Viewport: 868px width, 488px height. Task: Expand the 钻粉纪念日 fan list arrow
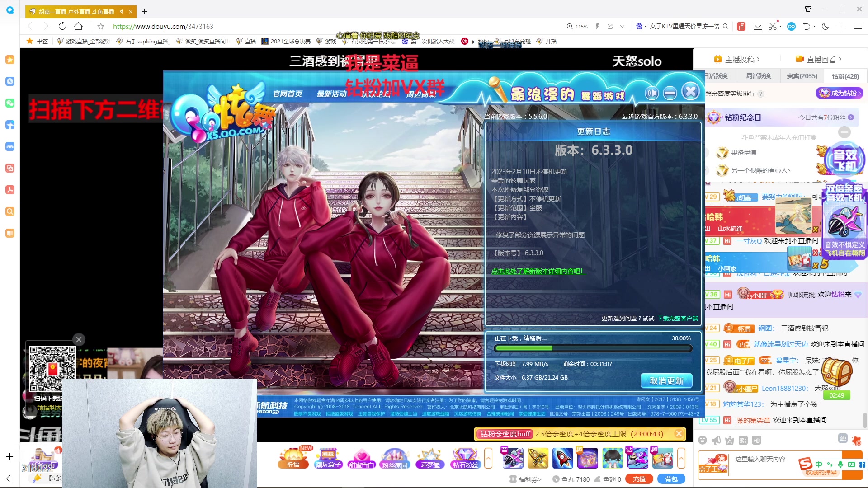coord(851,117)
